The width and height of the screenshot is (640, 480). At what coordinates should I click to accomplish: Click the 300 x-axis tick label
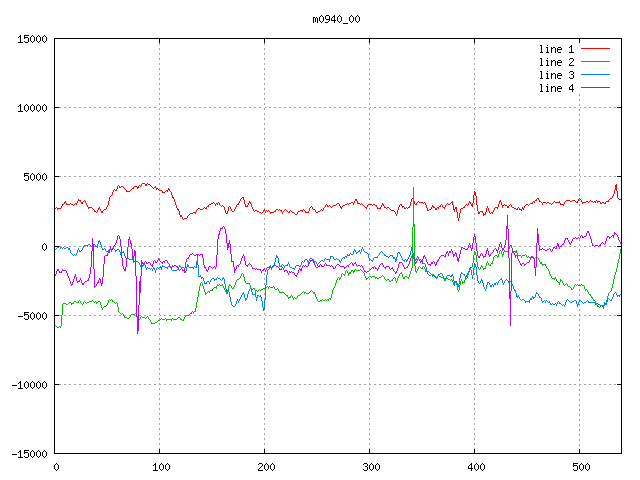(x=370, y=467)
